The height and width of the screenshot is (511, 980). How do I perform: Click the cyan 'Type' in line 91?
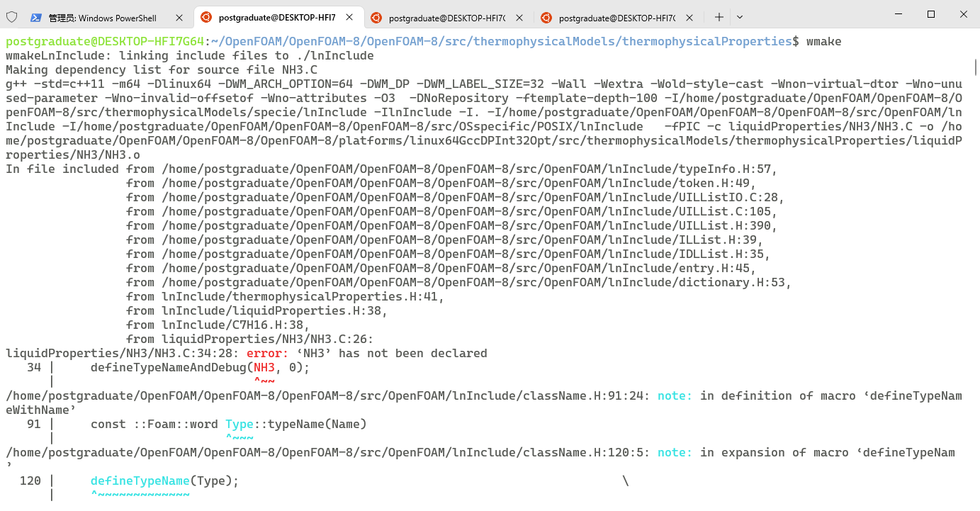pyautogui.click(x=240, y=425)
